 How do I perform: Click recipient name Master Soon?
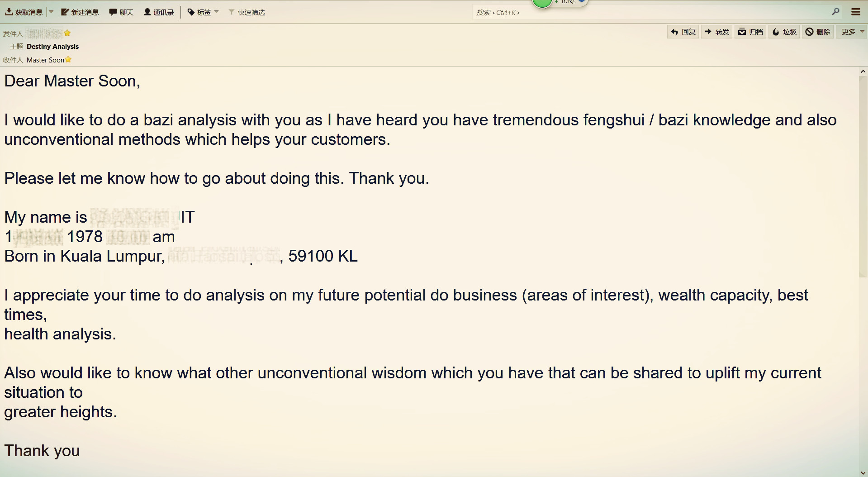click(45, 60)
